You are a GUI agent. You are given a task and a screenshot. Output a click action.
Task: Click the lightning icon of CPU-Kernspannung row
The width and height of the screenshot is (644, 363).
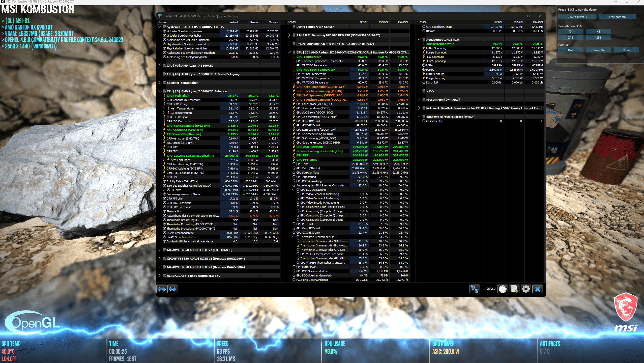[x=164, y=126]
